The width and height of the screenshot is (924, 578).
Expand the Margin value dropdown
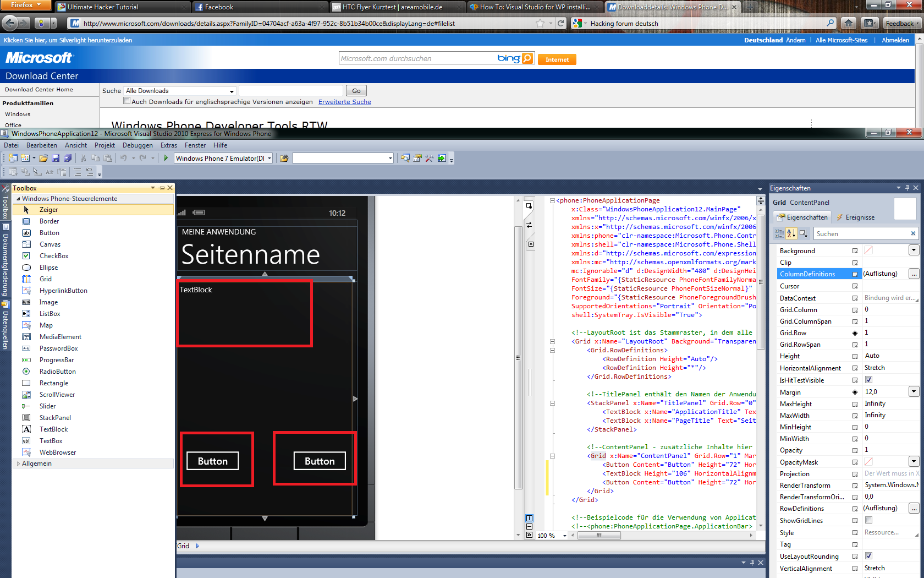pos(914,392)
